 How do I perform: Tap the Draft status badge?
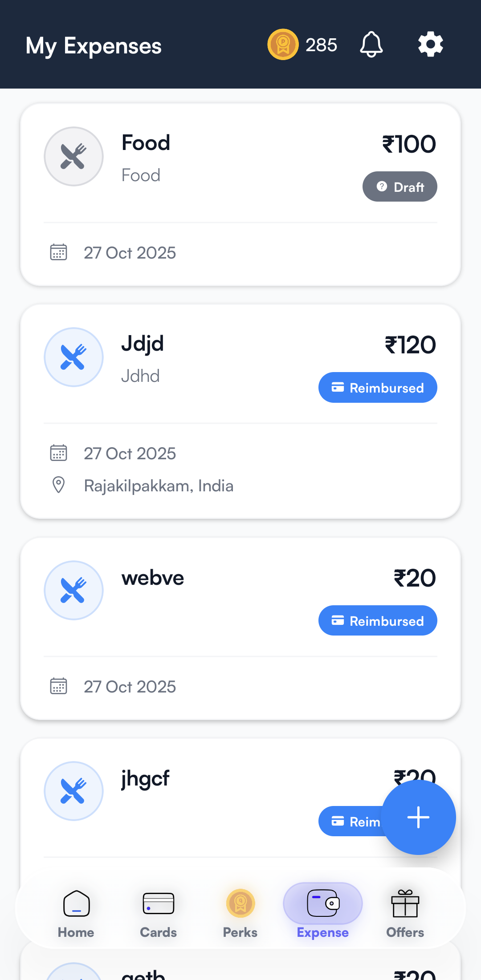point(399,187)
